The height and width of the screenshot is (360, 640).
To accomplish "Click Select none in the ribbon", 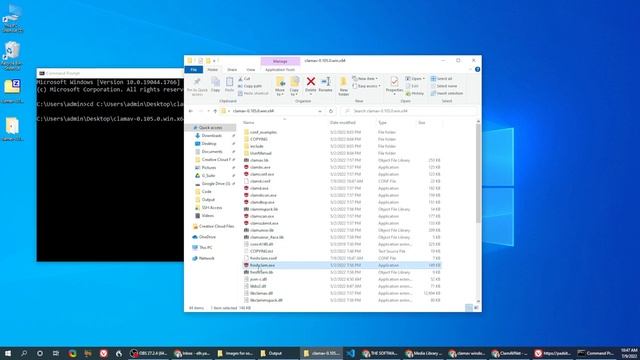I will click(444, 86).
